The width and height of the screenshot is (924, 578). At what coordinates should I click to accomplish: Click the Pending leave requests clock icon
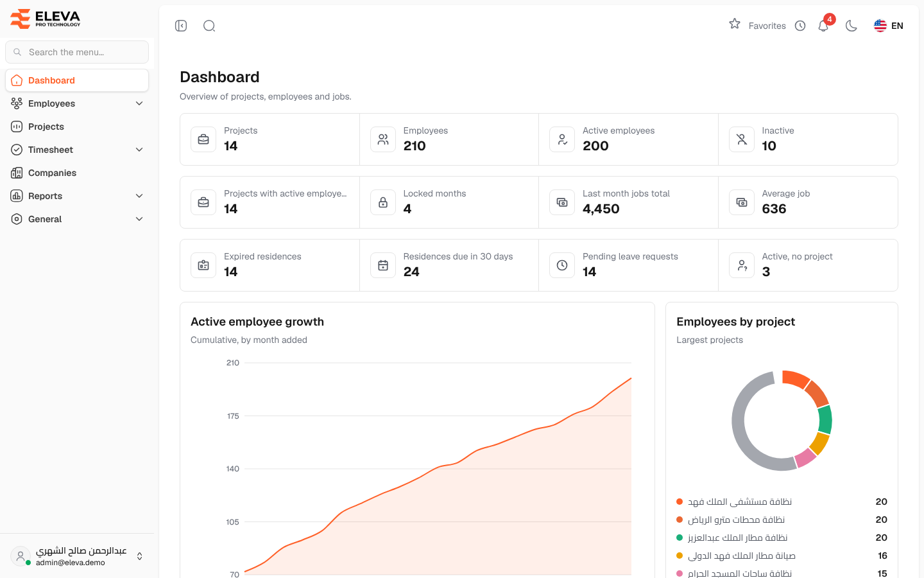562,265
